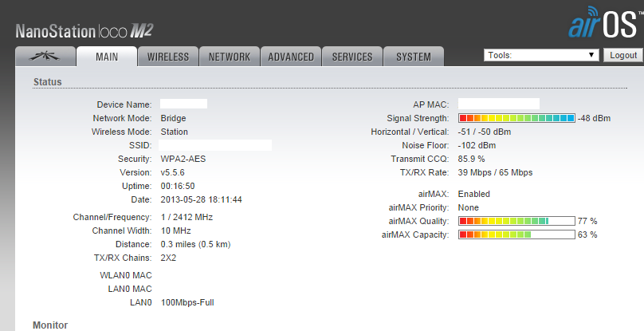Click the airMAX Quality bar

pos(516,221)
